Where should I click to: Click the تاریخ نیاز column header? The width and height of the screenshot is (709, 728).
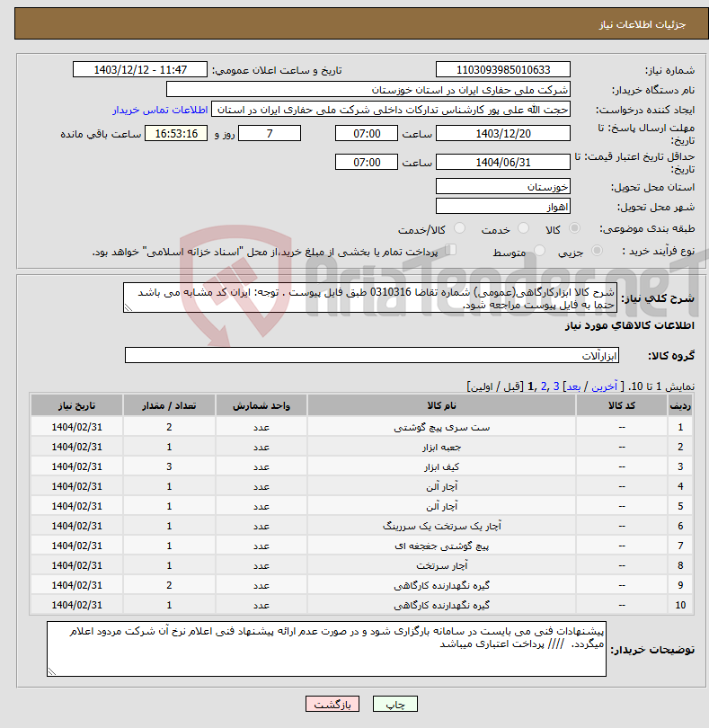pos(76,405)
